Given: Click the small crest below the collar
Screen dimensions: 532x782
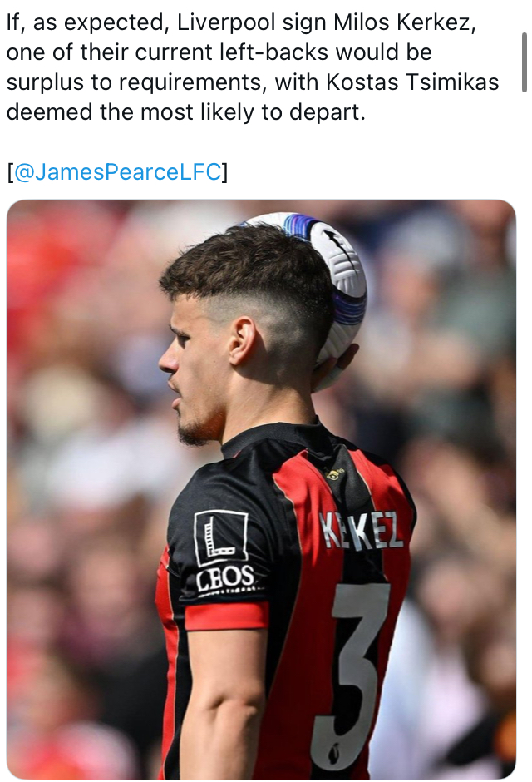Looking at the screenshot, I should click(x=334, y=474).
